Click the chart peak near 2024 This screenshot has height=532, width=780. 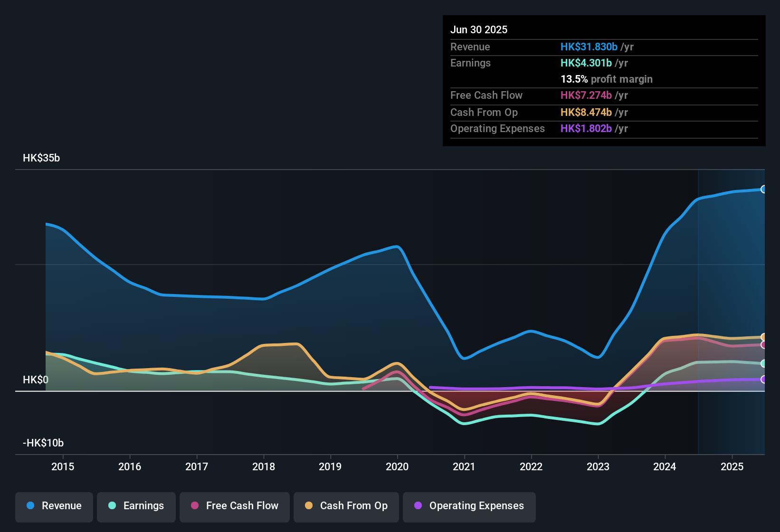tap(698, 199)
